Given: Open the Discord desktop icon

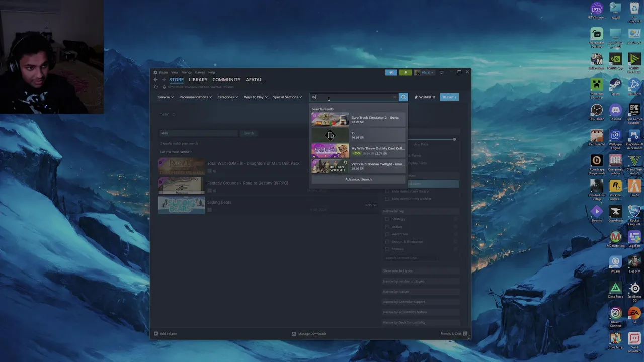Looking at the screenshot, I should (x=615, y=112).
